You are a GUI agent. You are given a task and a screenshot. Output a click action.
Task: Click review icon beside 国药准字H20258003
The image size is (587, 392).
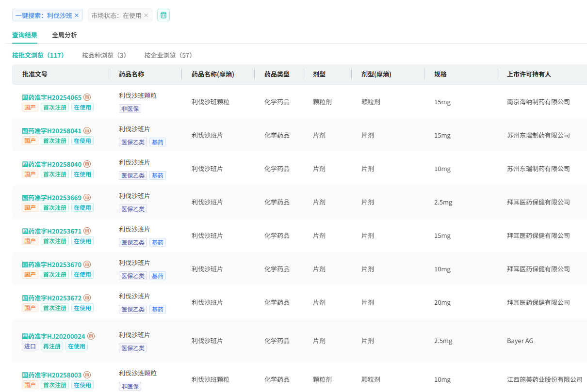click(87, 375)
